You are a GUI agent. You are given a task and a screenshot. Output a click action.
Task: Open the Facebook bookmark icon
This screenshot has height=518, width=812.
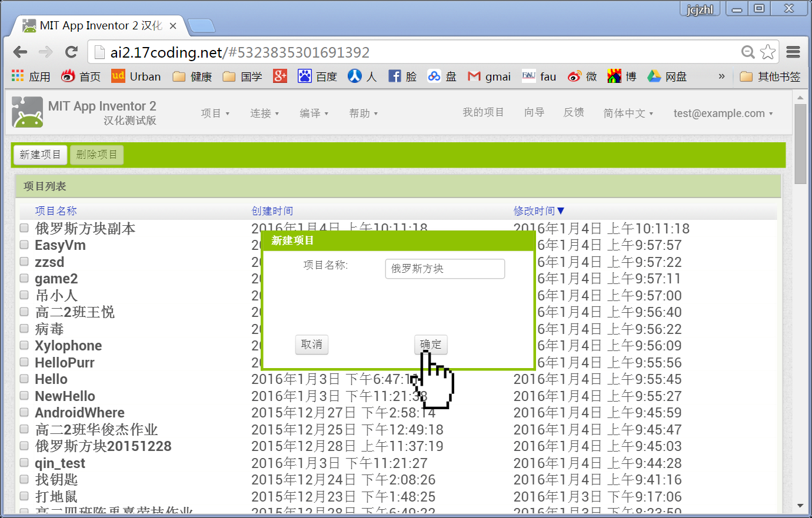tap(394, 76)
